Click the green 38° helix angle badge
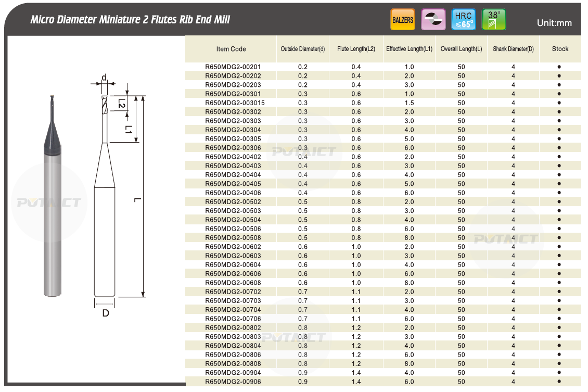 pos(493,19)
